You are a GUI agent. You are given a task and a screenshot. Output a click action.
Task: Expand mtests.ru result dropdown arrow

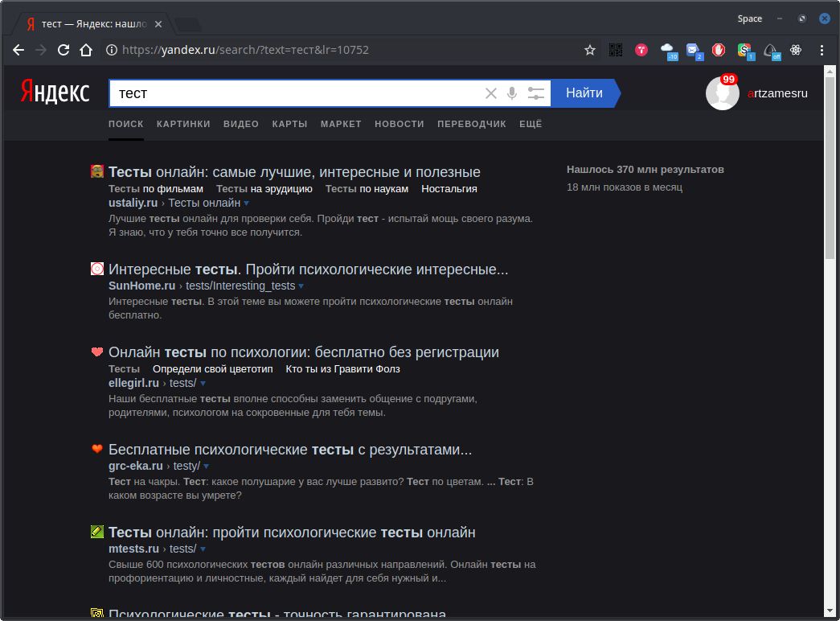pyautogui.click(x=203, y=549)
